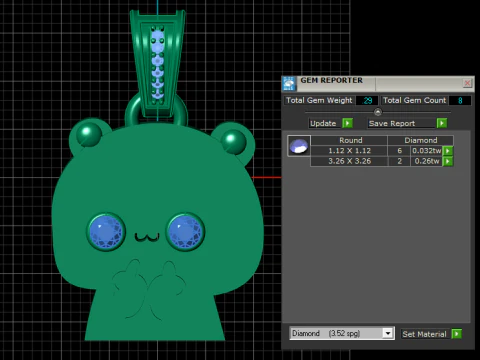Click the Total Gem Count label
The height and width of the screenshot is (360, 480).
coord(414,100)
